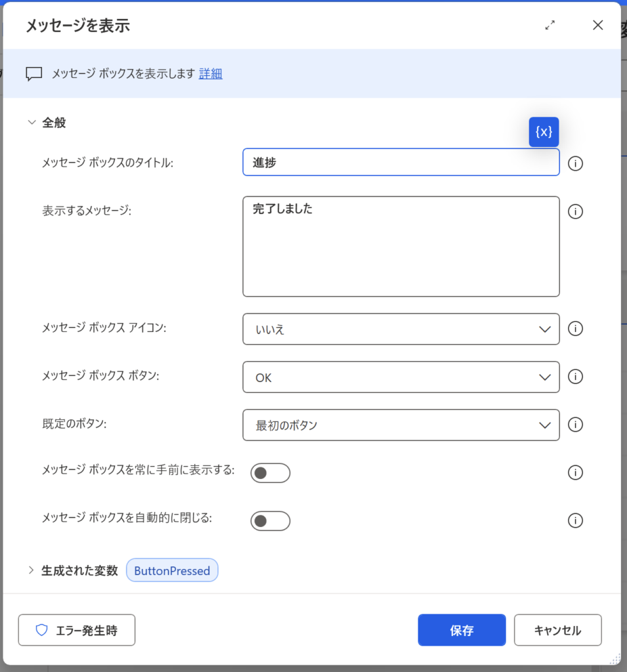Expand the 生成された変数 section
Viewport: 627px width, 672px height.
31,570
